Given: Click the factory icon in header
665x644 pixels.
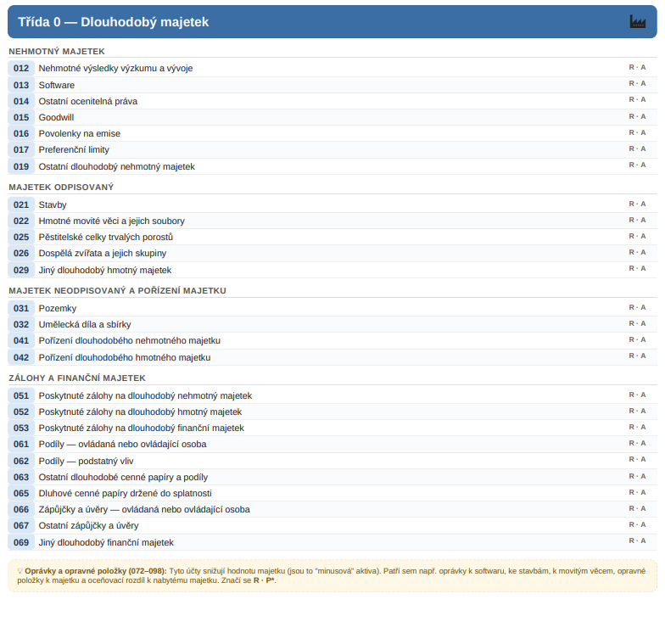Looking at the screenshot, I should click(x=638, y=22).
